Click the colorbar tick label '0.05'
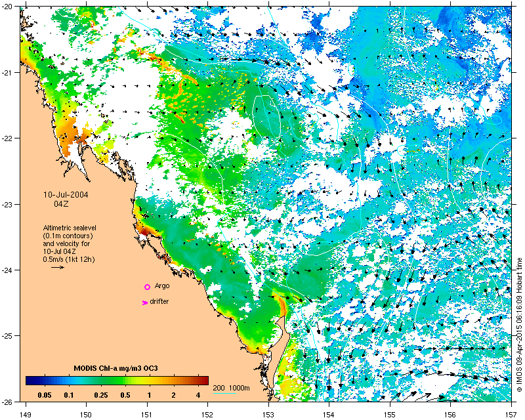 (x=45, y=395)
